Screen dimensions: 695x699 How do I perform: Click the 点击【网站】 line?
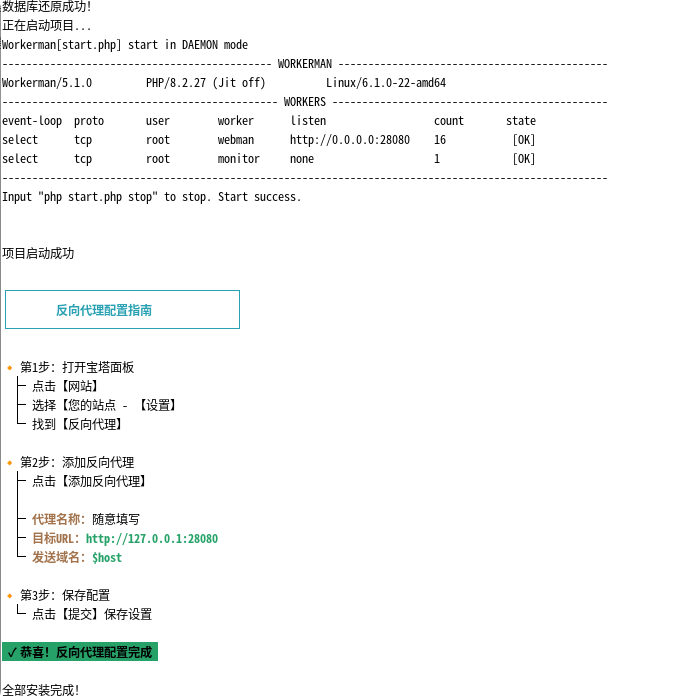click(x=65, y=386)
